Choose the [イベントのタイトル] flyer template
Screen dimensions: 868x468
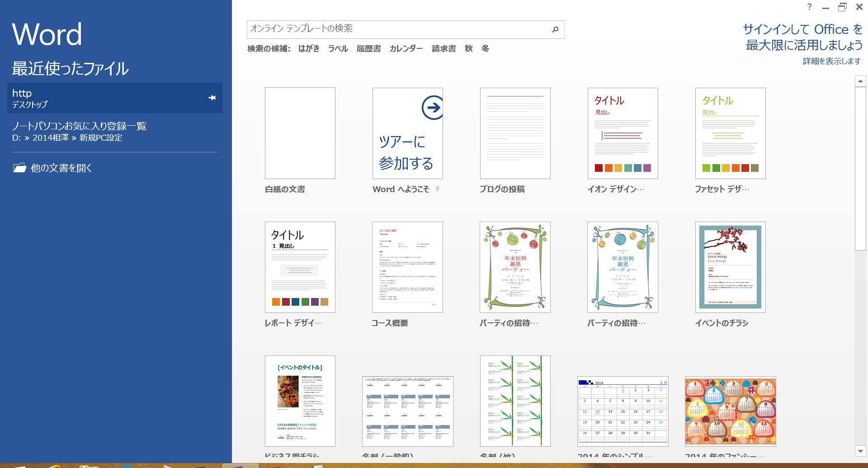(x=300, y=401)
